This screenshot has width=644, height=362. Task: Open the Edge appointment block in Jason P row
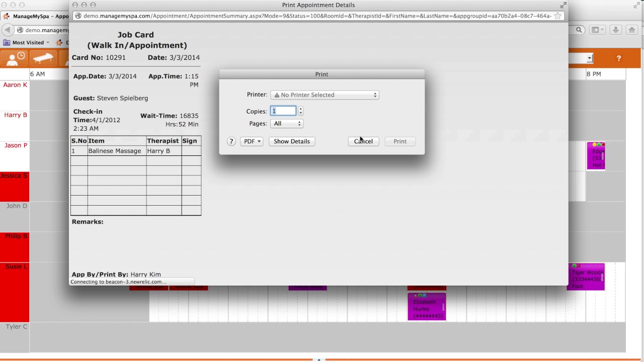tap(596, 156)
